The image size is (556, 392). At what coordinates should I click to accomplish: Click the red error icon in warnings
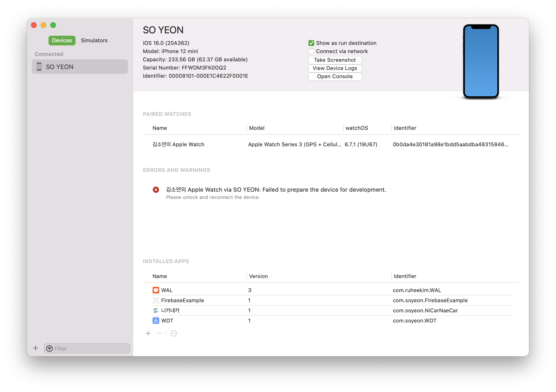click(156, 189)
